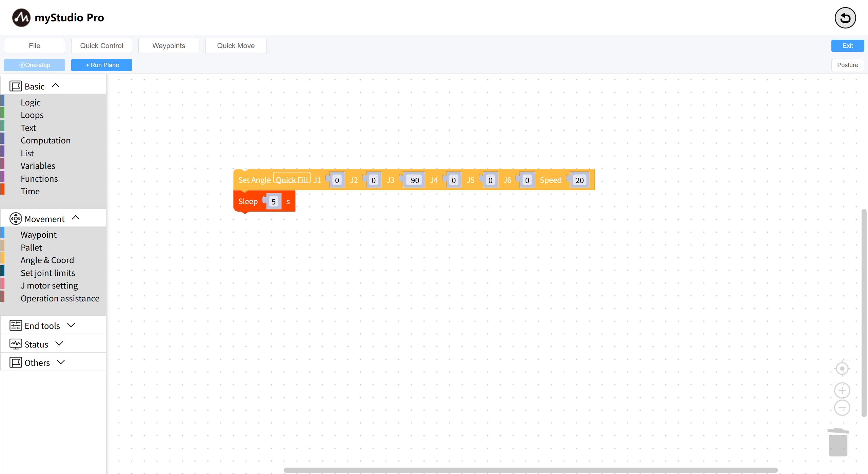Open the Quick Control tab
The height and width of the screenshot is (474, 868).
point(102,46)
